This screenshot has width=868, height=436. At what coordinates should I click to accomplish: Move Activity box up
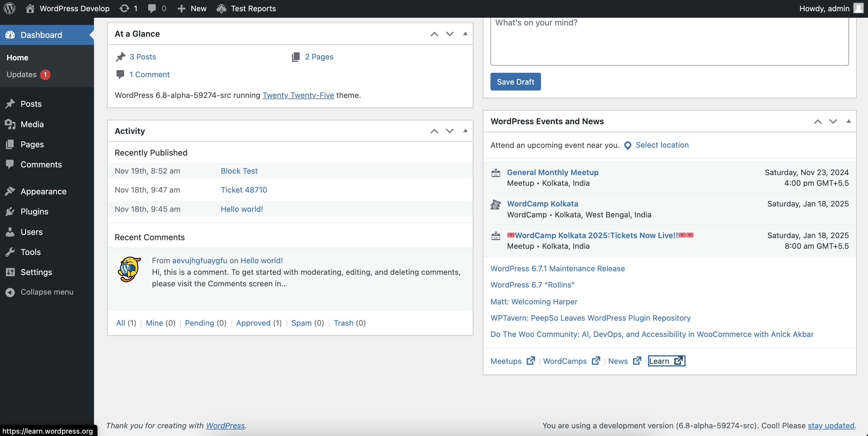(x=434, y=131)
